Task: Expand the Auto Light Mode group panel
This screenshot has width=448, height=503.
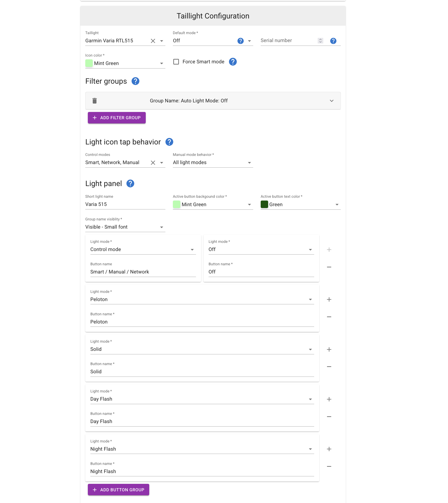Action: (x=332, y=101)
